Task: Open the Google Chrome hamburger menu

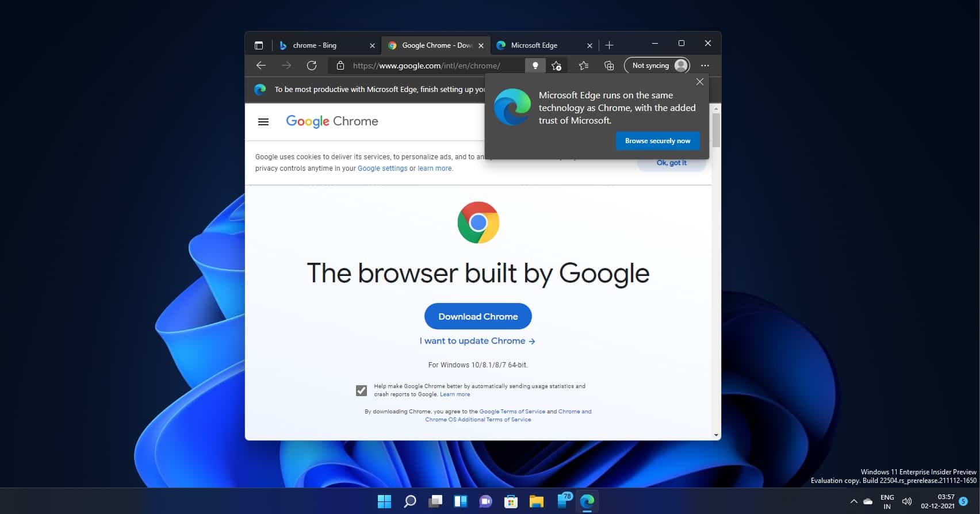Action: [x=263, y=122]
